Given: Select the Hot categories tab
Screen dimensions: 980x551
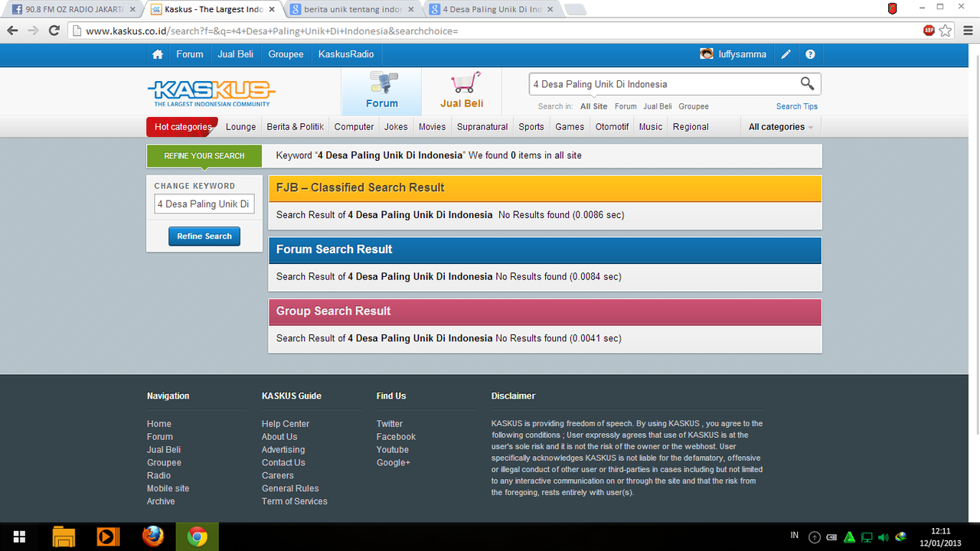Looking at the screenshot, I should coord(182,127).
